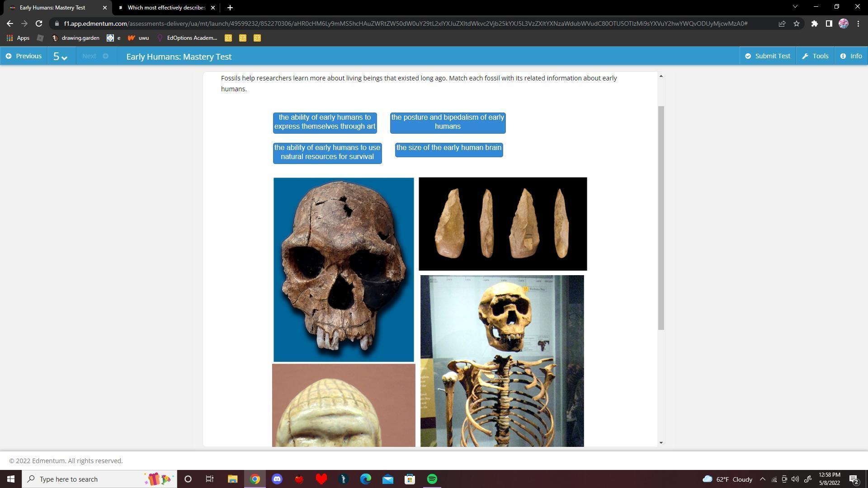Click the Submit Test button
This screenshot has width=868, height=488.
point(768,56)
